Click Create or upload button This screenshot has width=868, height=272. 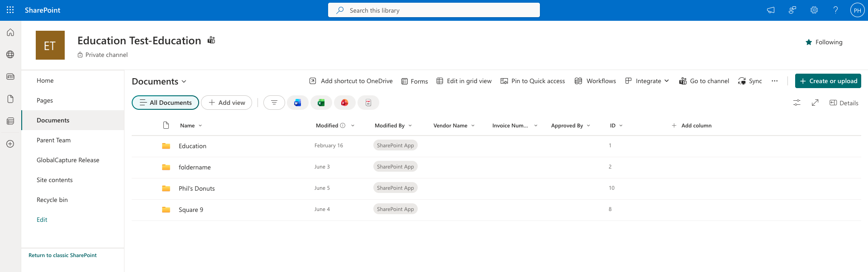pos(828,81)
